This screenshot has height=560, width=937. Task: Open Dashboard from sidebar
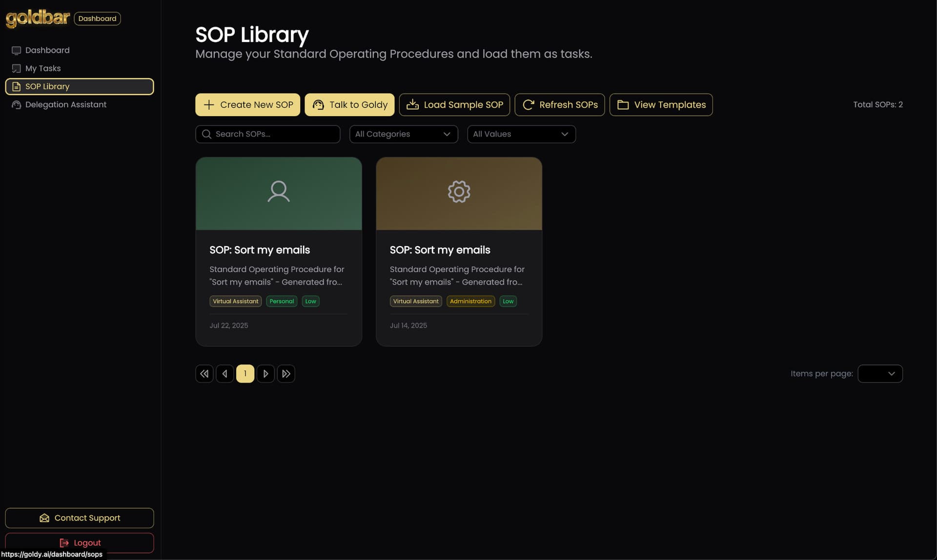[47, 50]
